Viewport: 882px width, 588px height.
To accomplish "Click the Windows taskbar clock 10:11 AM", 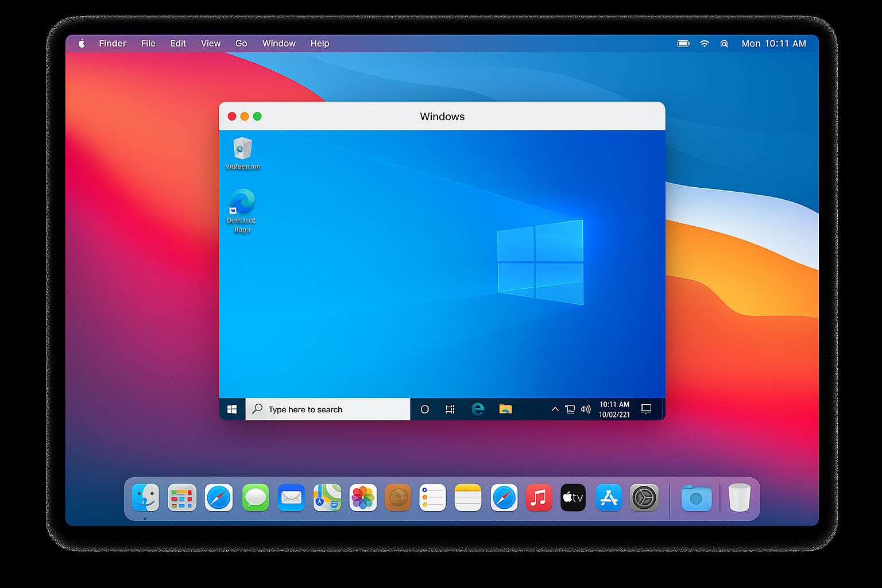I will [614, 409].
